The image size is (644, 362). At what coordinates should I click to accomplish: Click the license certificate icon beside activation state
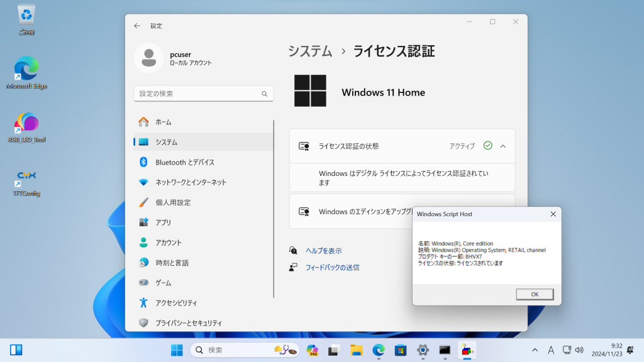pos(304,146)
